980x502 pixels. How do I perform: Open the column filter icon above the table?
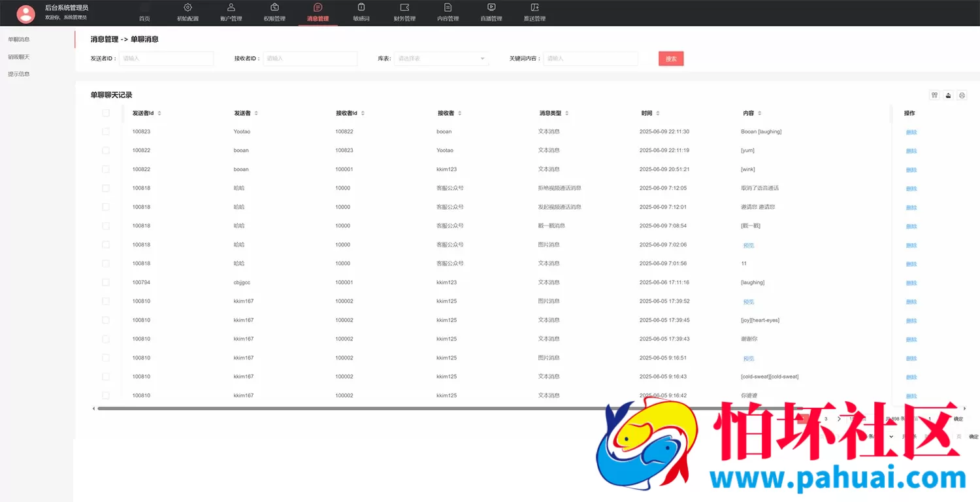936,95
